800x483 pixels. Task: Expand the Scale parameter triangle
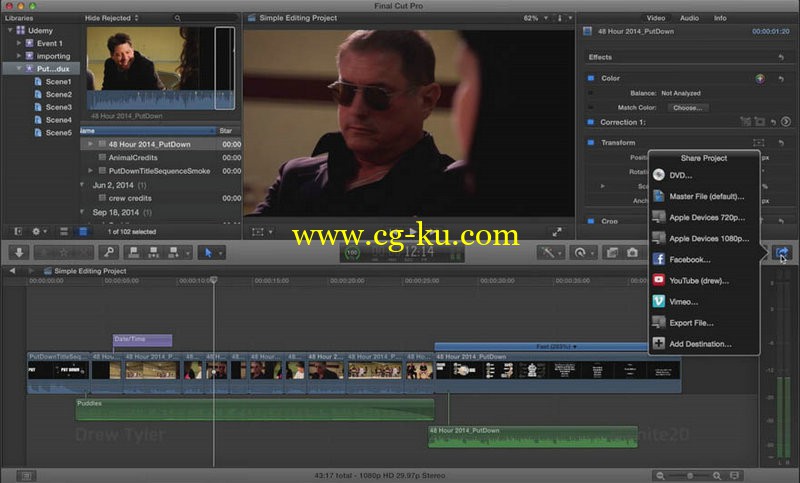point(603,186)
